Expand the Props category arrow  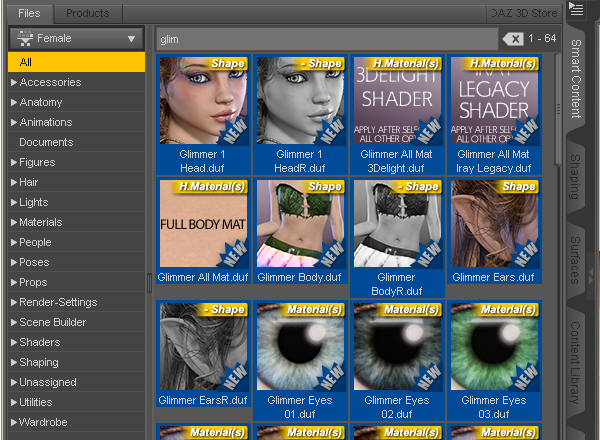click(14, 282)
